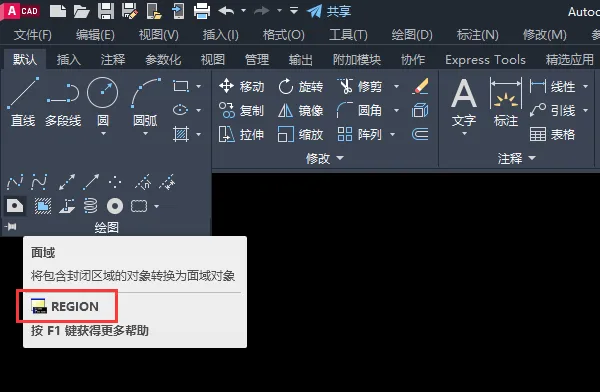600x392 pixels.
Task: Select the Measure tool icon
Action: pyautogui.click(x=167, y=182)
